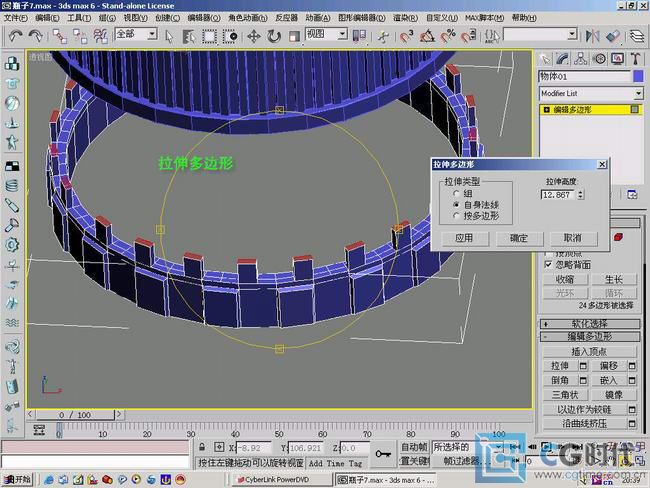Click 应用 in the 拉伸多边形 dialog
650x488 pixels.
pos(464,238)
